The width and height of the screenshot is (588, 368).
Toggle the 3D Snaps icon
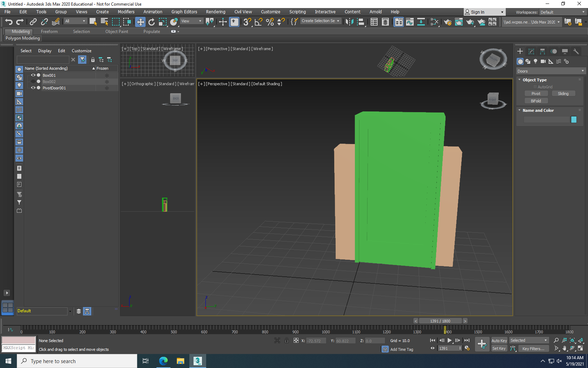click(247, 22)
